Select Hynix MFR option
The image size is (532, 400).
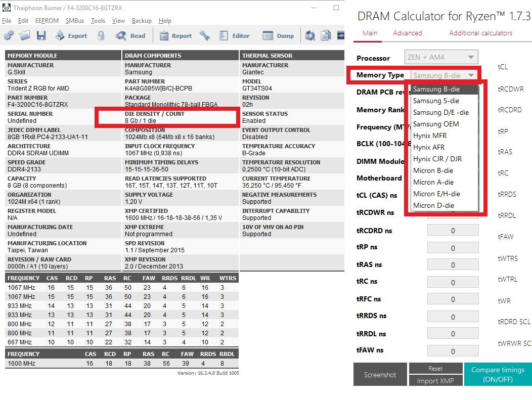point(445,136)
